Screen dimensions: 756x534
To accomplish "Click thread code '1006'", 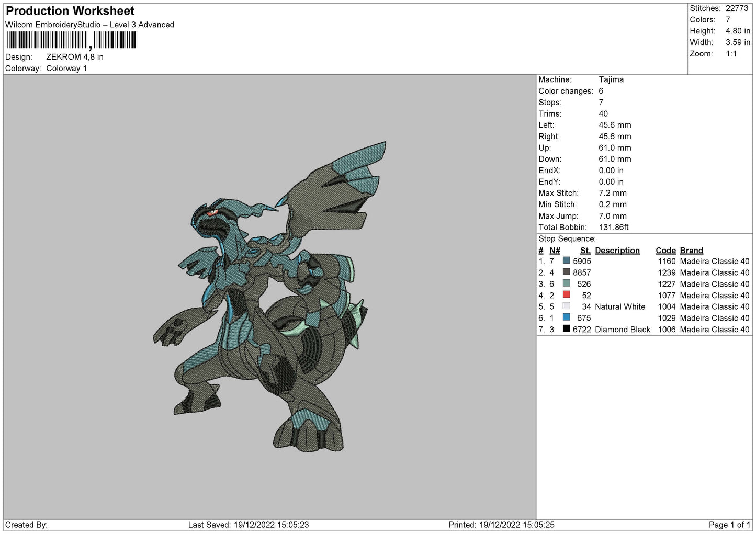I will 667,330.
